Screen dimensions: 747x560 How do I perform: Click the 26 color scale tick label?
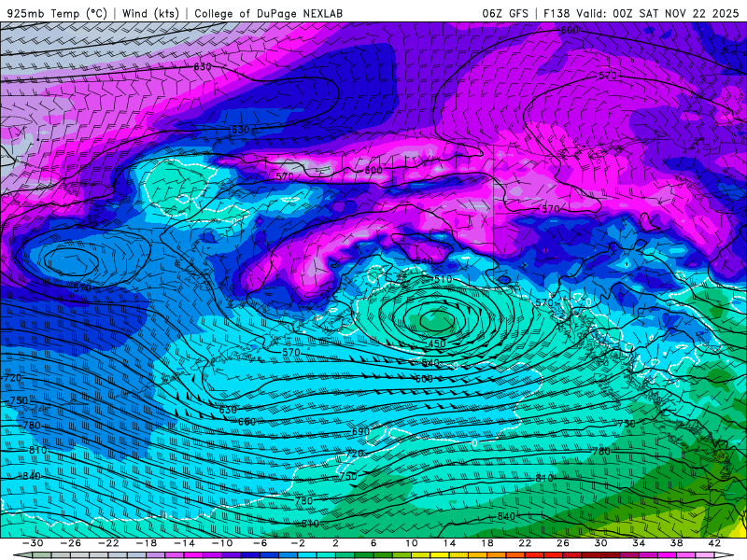tap(563, 543)
